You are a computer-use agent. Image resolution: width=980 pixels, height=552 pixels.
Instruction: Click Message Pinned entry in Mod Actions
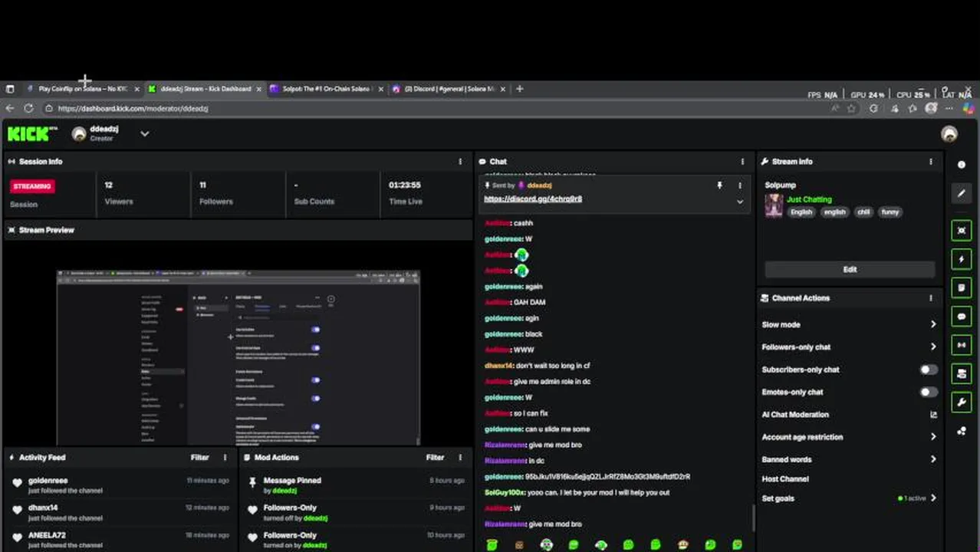click(357, 485)
